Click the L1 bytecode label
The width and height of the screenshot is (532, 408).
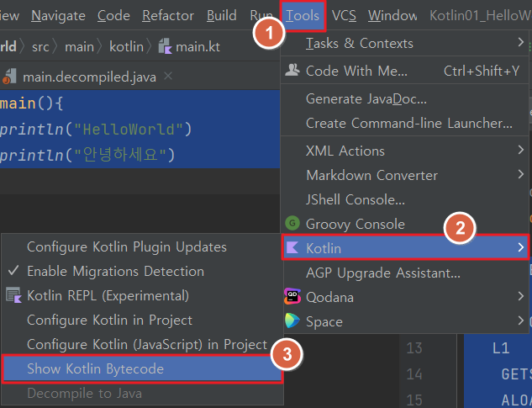click(x=501, y=348)
